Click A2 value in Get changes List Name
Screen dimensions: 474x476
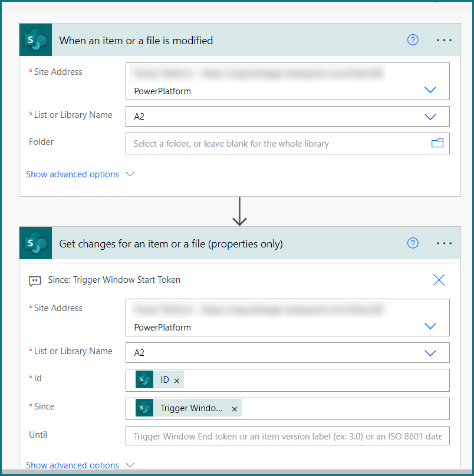click(x=139, y=353)
